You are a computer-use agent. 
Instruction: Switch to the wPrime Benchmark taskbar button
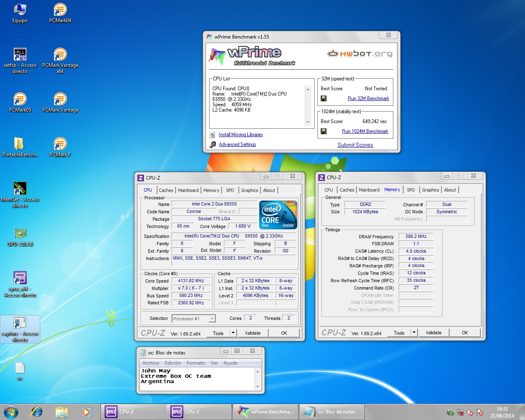[265, 412]
